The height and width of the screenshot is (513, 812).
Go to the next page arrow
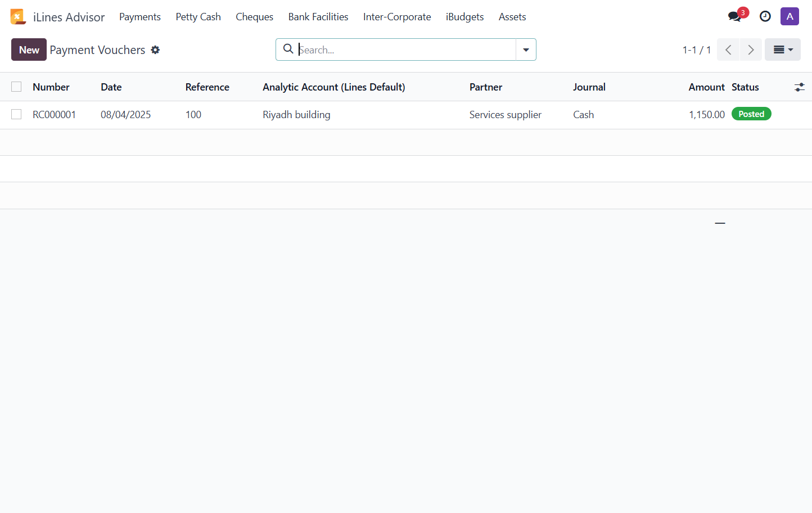(x=751, y=49)
